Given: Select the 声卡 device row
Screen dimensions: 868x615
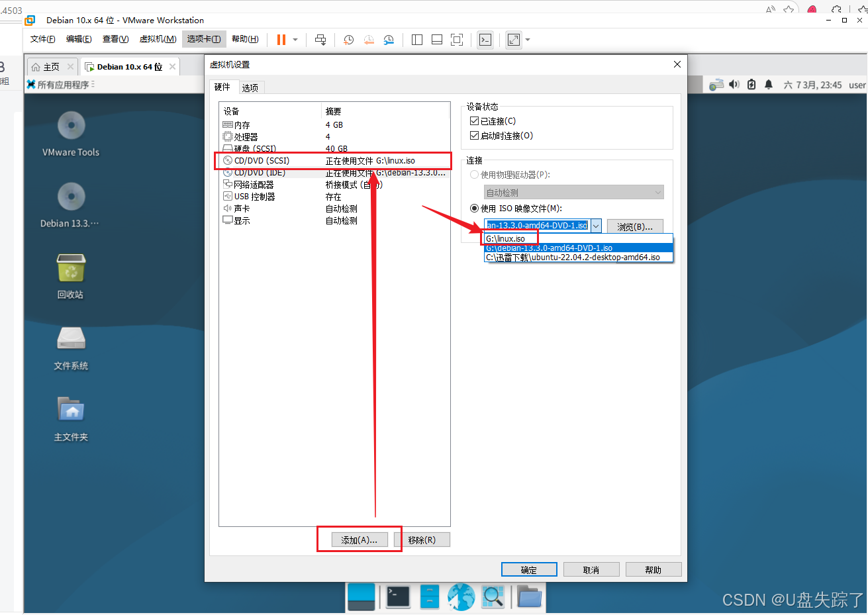Looking at the screenshot, I should click(x=335, y=208).
